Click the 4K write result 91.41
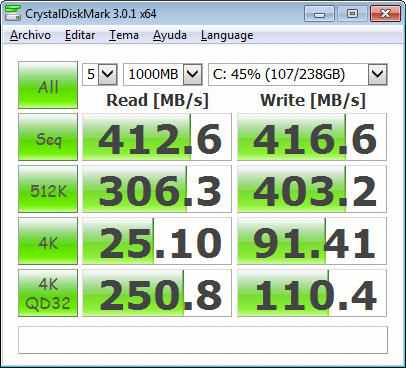 tap(312, 241)
